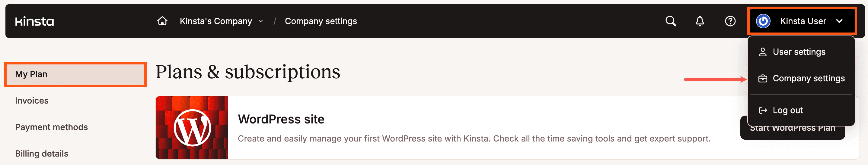868x165 pixels.
Task: Choose Log out from the menu
Action: [x=787, y=111]
